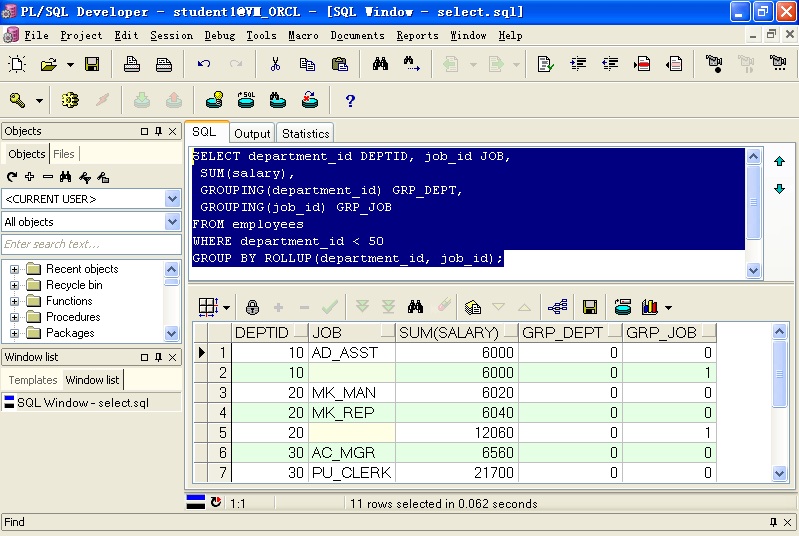Click the Refresh objects icon in Objects panel
Viewport: 799px width, 536px height.
coord(12,177)
